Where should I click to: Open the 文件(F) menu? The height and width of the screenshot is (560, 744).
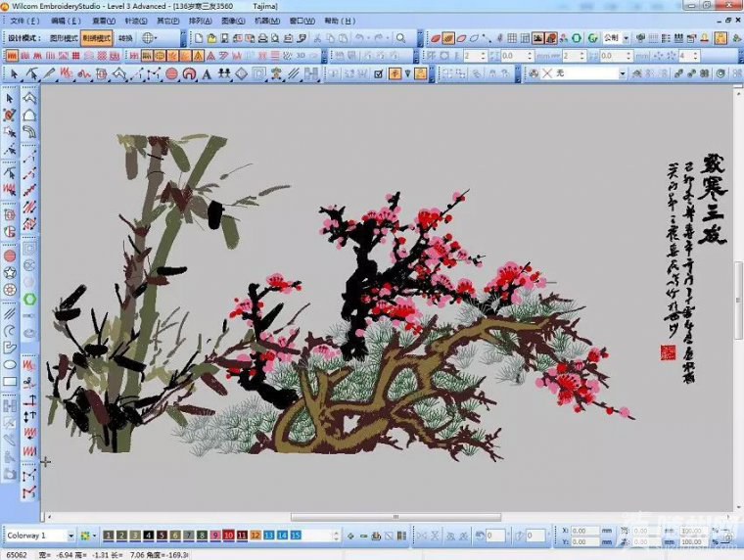24,21
